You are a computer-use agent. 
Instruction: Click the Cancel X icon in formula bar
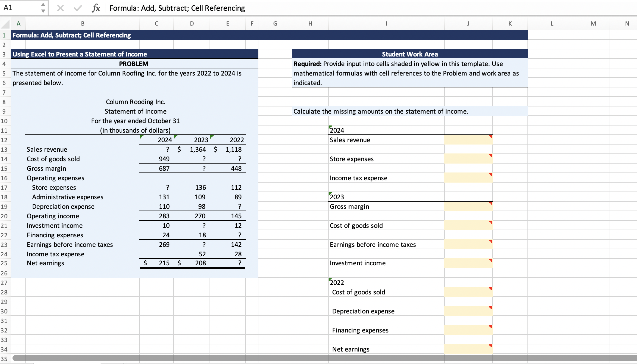click(x=60, y=8)
